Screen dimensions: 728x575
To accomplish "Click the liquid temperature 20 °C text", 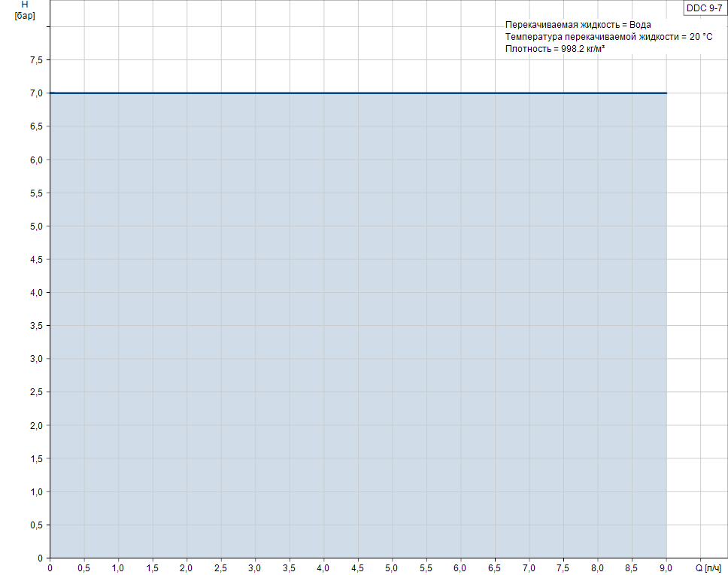I will coord(608,37).
